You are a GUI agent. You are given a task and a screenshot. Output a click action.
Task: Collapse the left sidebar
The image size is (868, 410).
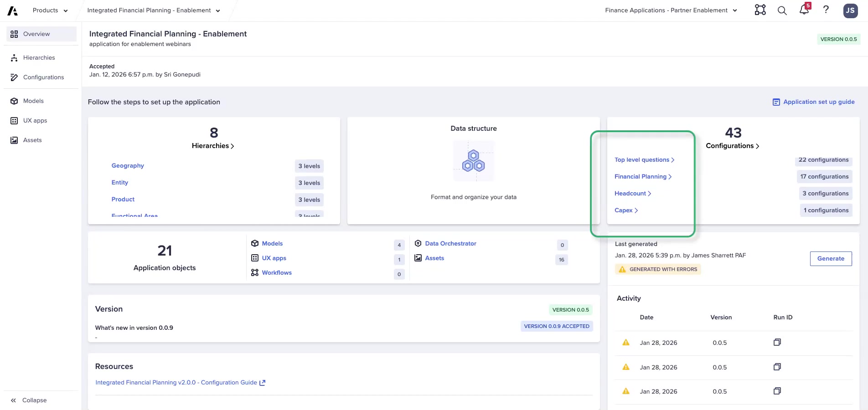30,400
